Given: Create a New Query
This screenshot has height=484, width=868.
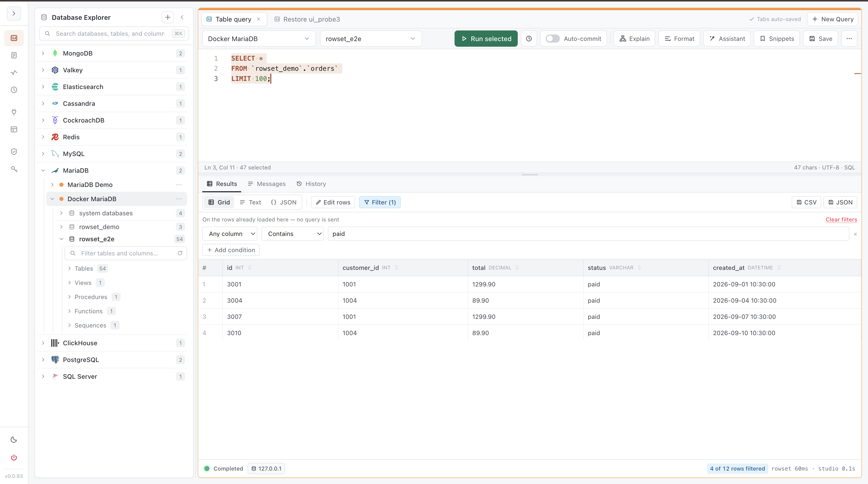Looking at the screenshot, I should tap(832, 19).
